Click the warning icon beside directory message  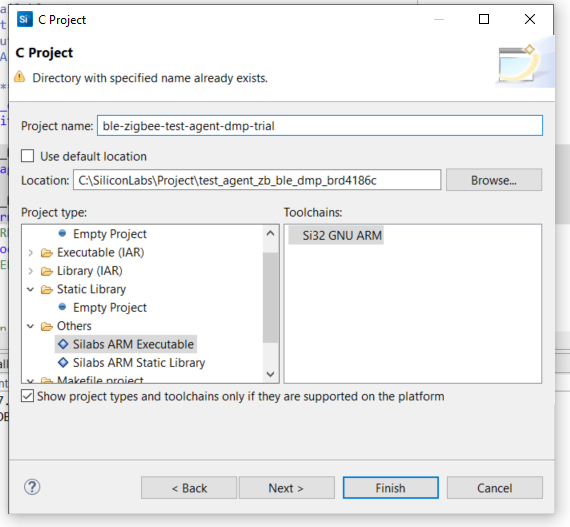[x=20, y=77]
